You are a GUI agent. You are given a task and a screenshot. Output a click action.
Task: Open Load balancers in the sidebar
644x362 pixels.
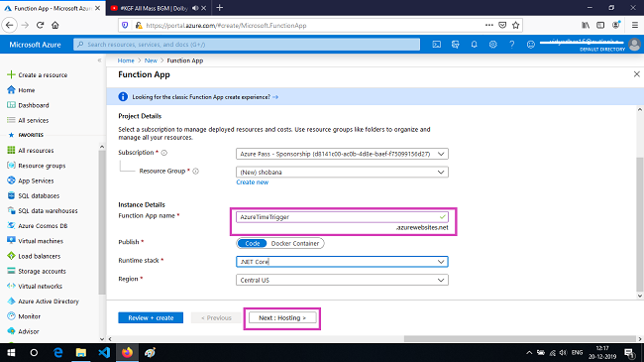[x=39, y=256]
